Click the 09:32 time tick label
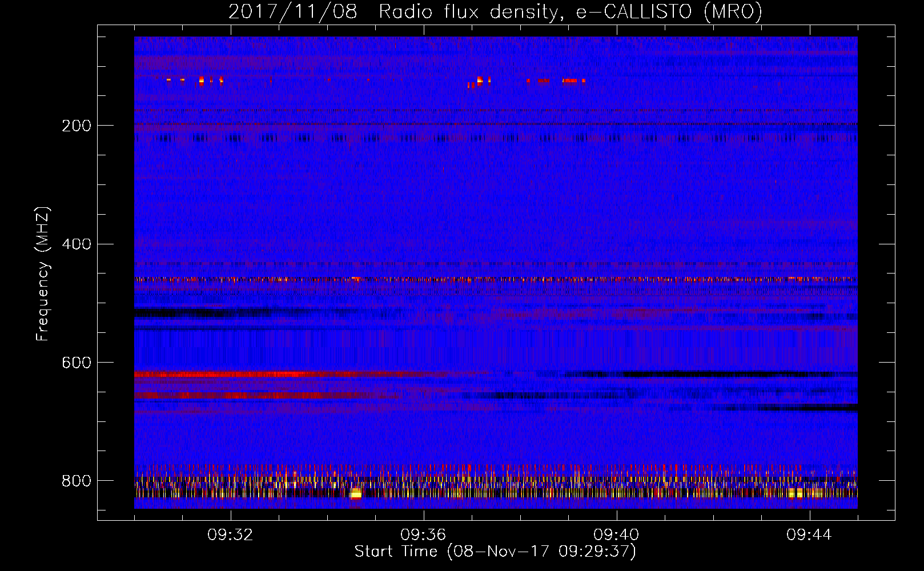The image size is (924, 571). tap(231, 535)
